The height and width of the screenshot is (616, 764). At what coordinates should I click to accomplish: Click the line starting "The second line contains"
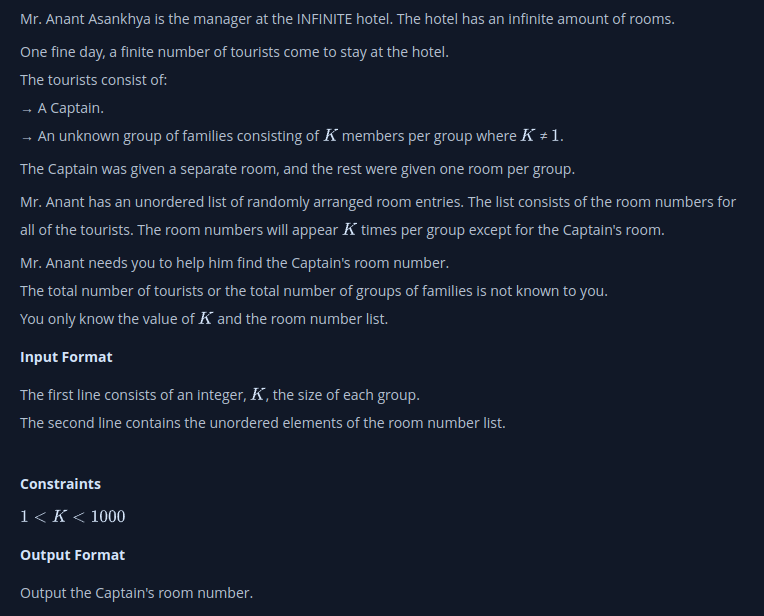tap(262, 423)
